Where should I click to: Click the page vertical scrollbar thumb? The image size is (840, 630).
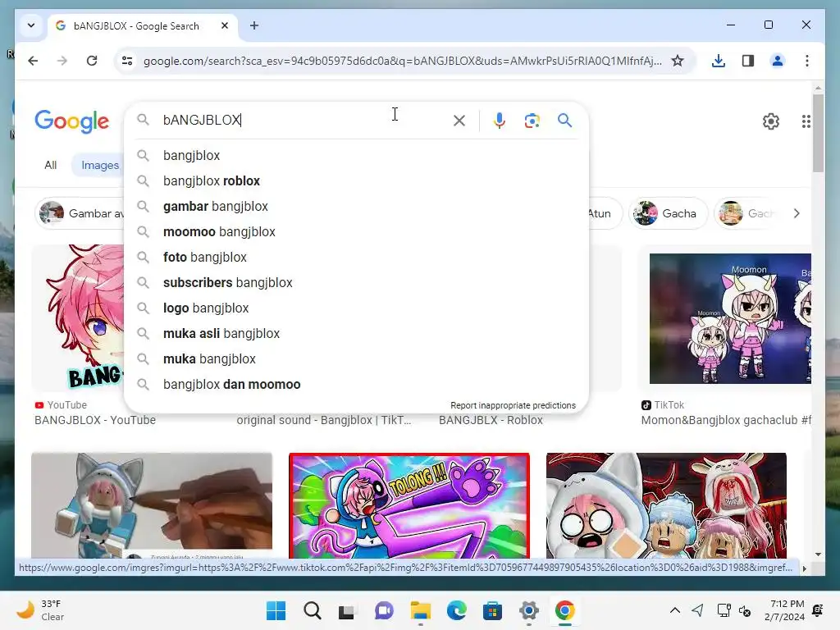pyautogui.click(x=818, y=133)
